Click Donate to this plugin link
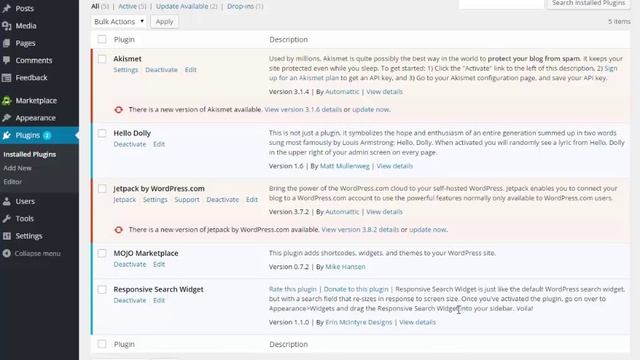Screen dimensions: 640x360 click(356, 289)
